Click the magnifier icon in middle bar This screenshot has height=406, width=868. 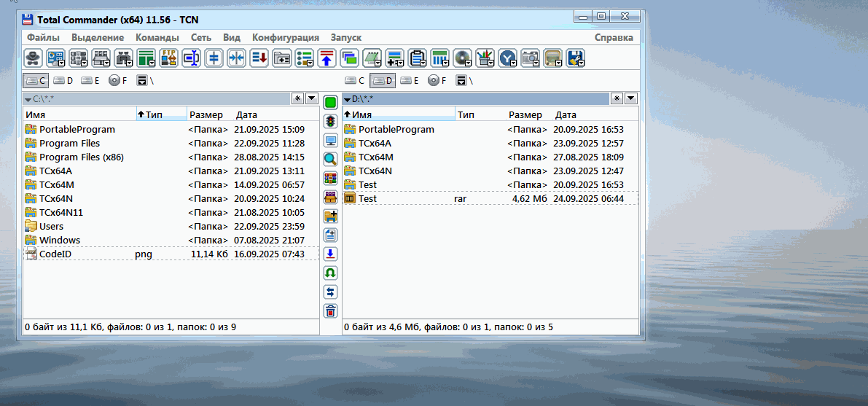point(330,159)
